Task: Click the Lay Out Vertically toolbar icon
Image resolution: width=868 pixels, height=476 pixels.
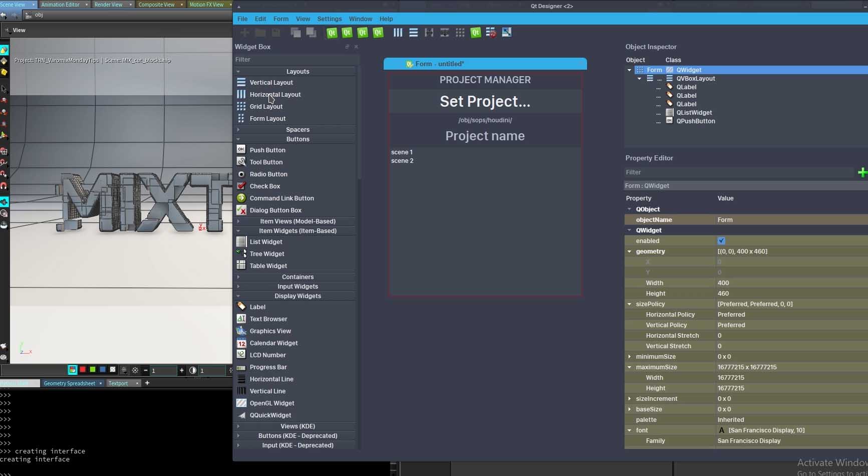Action: pyautogui.click(x=413, y=33)
